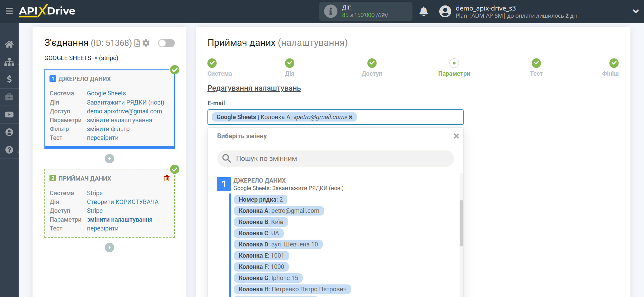644x297 pixels.
Task: Select variable 'Колонка C: UA'
Action: click(x=259, y=233)
